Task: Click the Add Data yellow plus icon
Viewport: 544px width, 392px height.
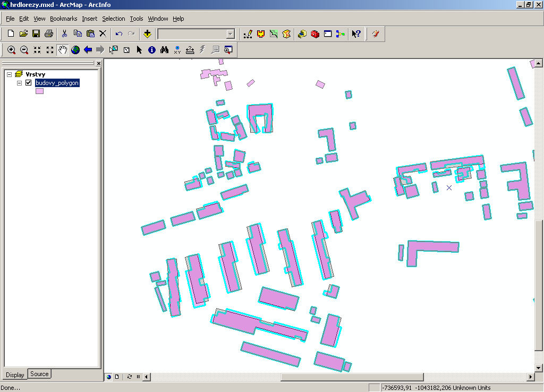Action: point(147,33)
